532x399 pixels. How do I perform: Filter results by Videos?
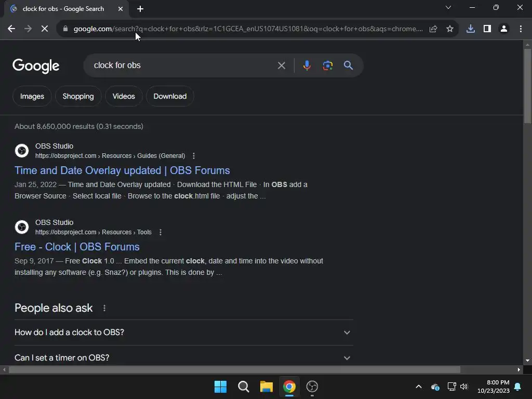pyautogui.click(x=124, y=96)
